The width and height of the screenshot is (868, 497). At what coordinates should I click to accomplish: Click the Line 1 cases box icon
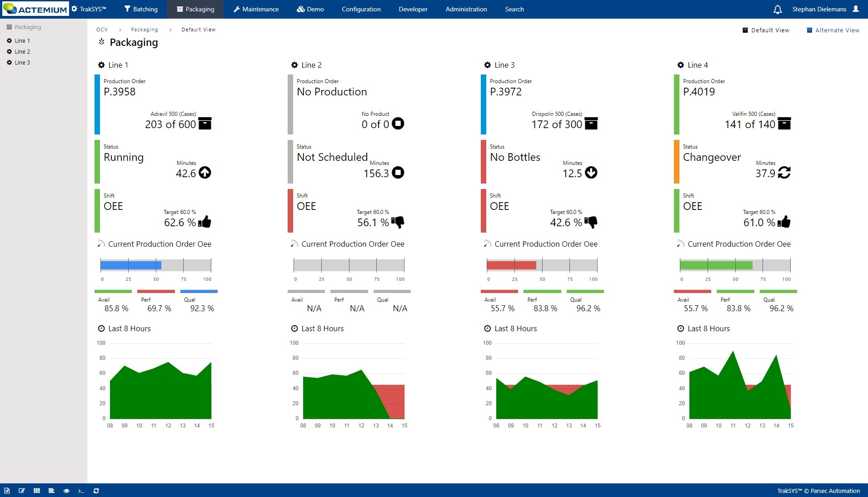[205, 124]
